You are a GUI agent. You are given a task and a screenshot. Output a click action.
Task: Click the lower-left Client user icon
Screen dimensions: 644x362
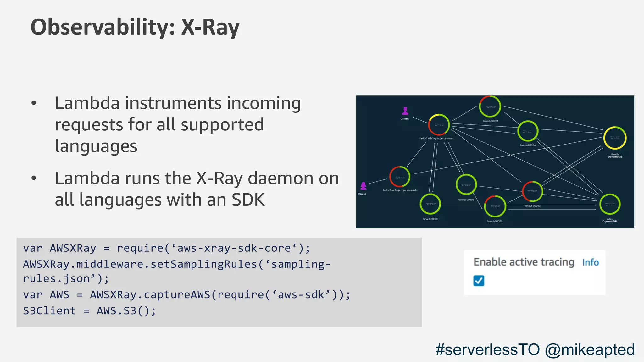363,186
